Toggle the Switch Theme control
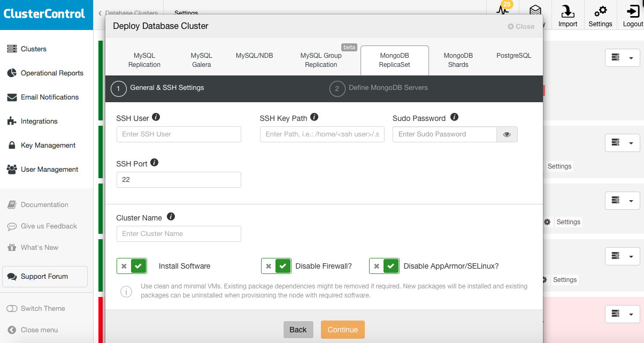 [x=36, y=309]
